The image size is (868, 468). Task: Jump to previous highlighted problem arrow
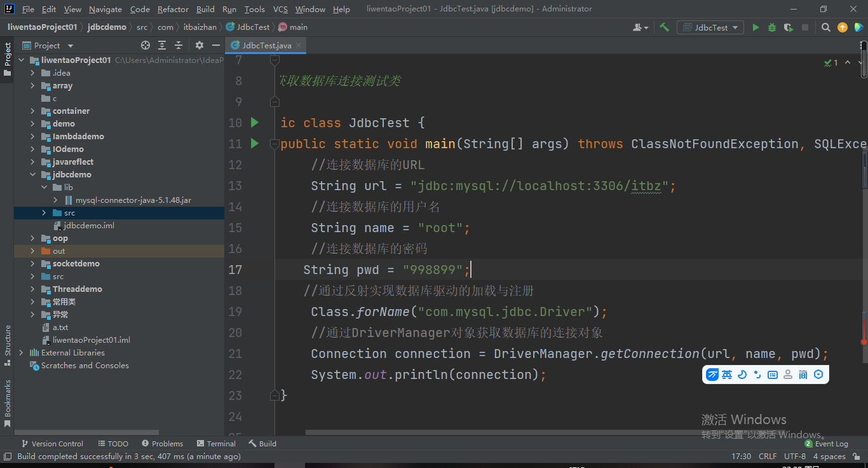(x=848, y=62)
